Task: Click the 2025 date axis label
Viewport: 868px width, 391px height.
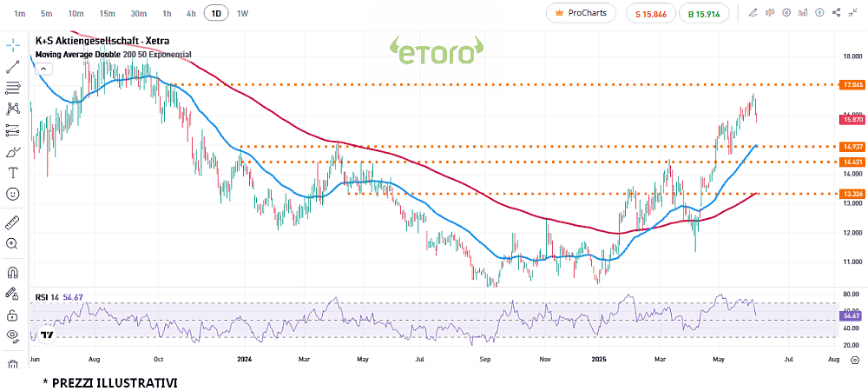Action: [x=598, y=360]
